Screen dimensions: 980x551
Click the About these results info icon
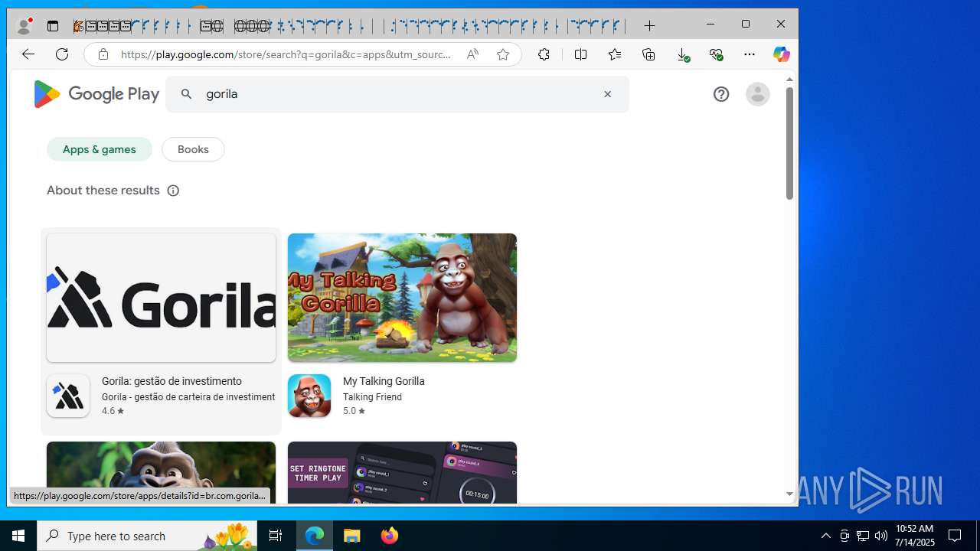(x=173, y=191)
